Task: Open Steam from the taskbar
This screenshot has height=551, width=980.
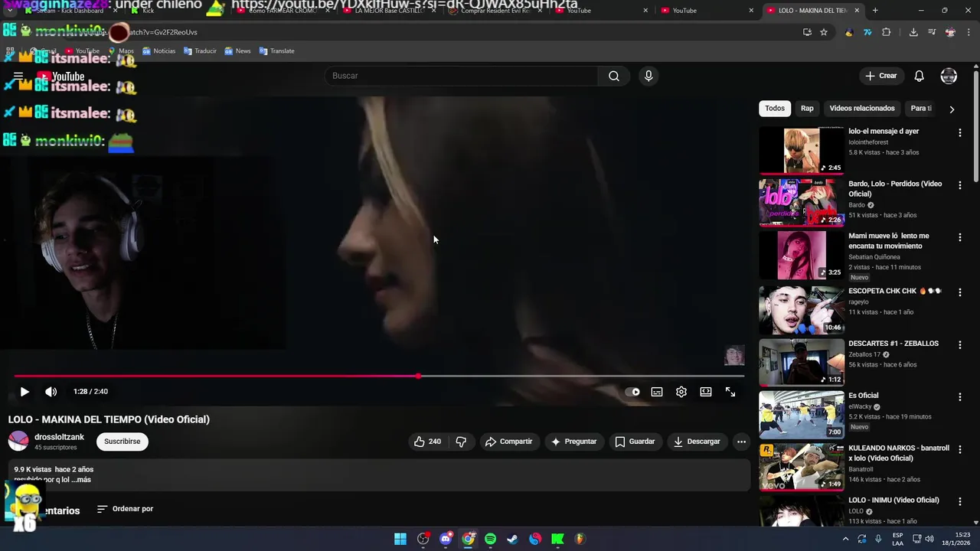Action: (513, 539)
